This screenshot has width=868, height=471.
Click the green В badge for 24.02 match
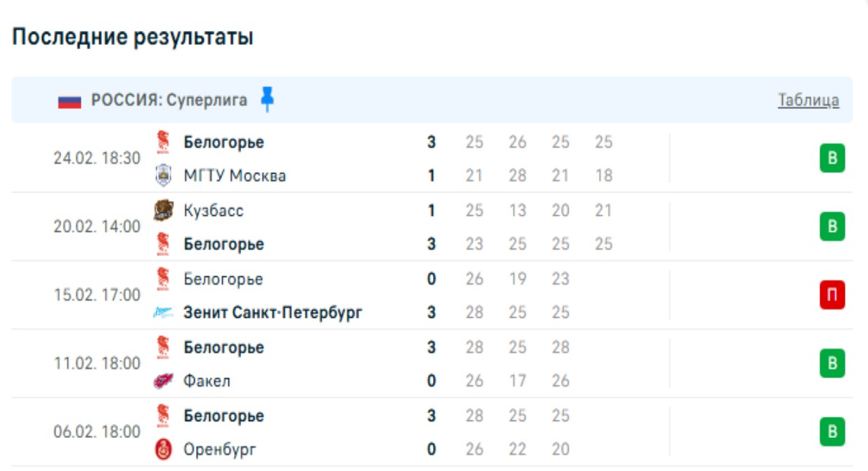point(832,158)
